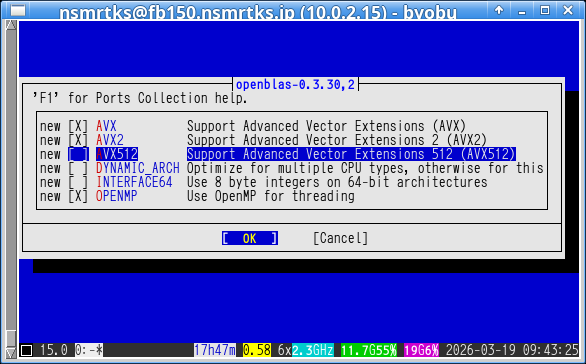Open the window menu icon in title bar
This screenshot has height=364, width=586.
pos(18,10)
